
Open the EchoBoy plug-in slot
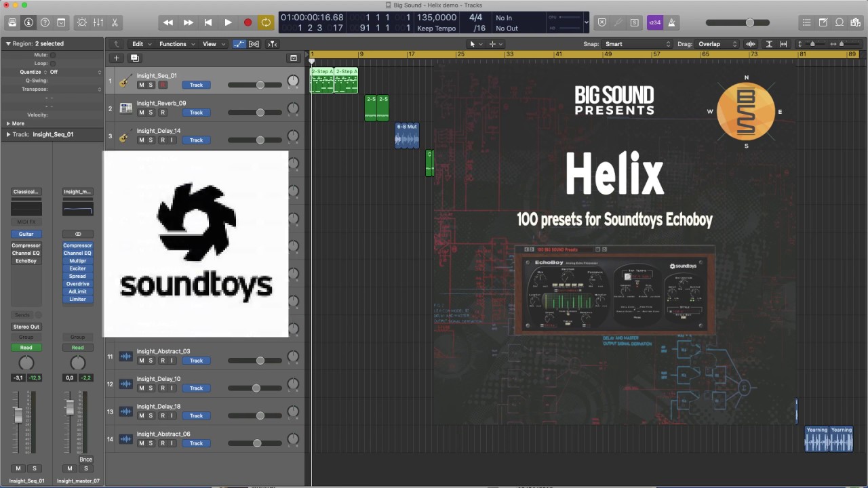tap(26, 261)
